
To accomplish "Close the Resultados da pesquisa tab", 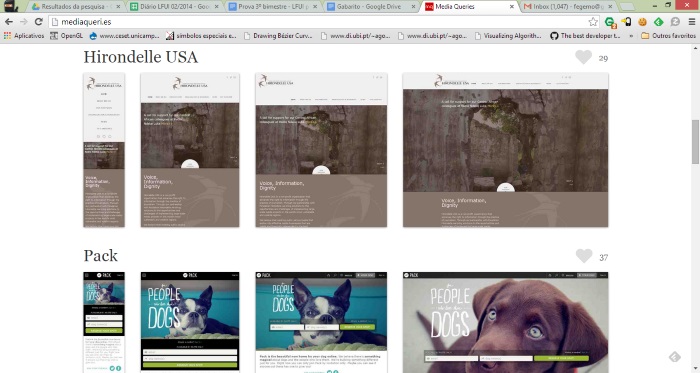I will (118, 7).
